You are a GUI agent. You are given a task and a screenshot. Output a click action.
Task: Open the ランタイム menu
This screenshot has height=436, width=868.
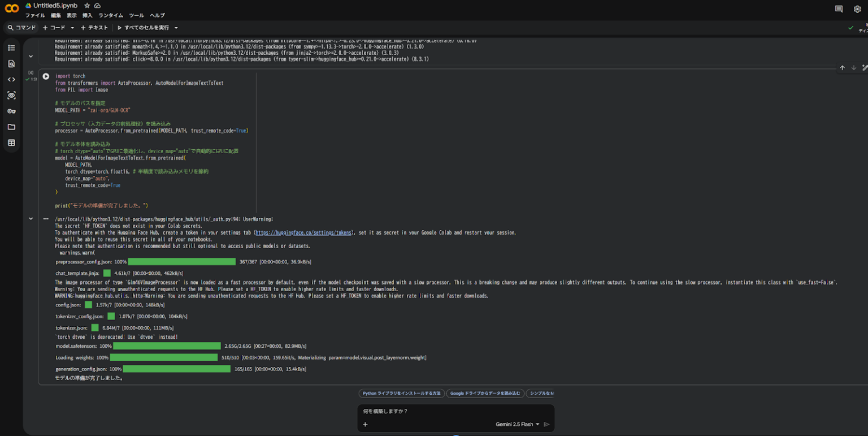(x=111, y=15)
